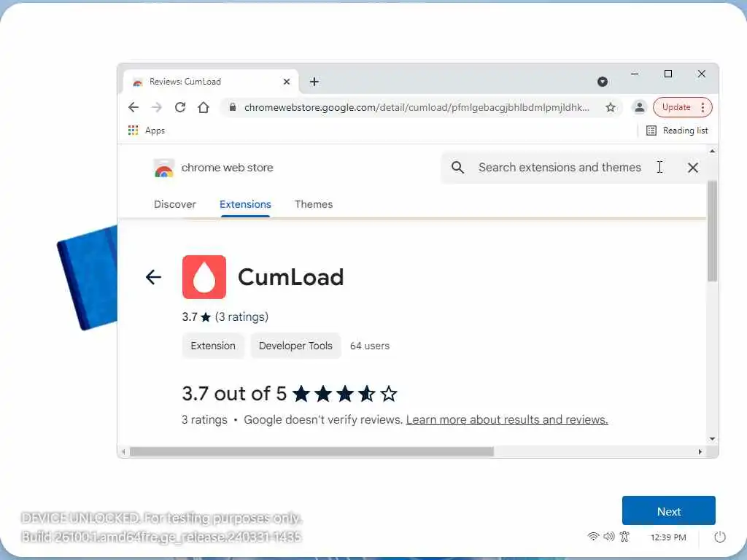Open Learn more about results and reviews

click(507, 419)
